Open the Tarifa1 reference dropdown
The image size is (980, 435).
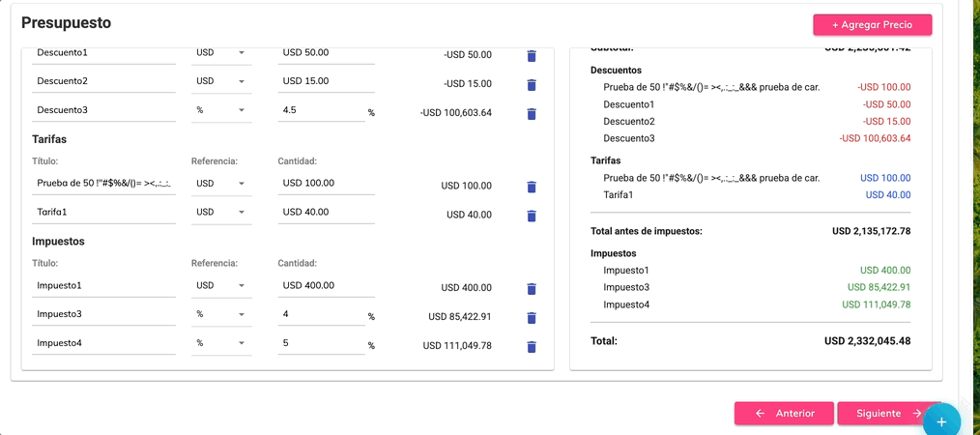220,212
